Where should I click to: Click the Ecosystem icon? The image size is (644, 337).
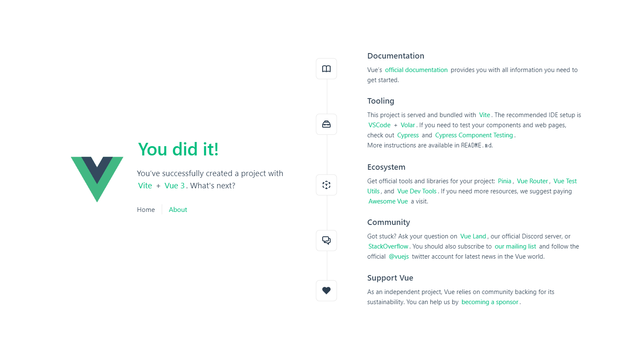pyautogui.click(x=326, y=185)
